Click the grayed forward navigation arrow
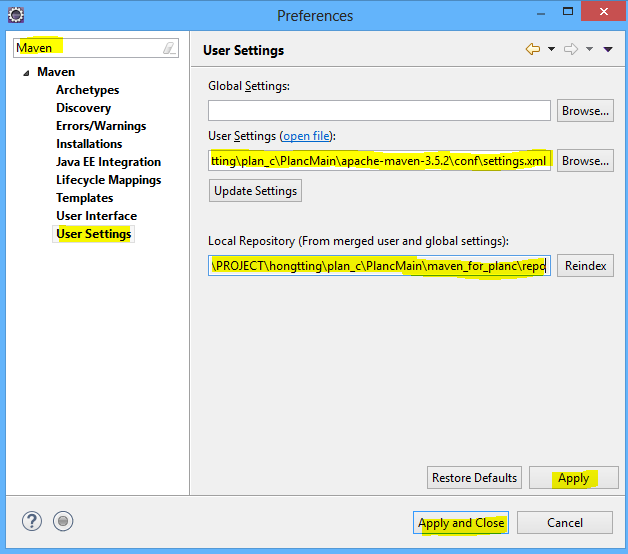 572,49
